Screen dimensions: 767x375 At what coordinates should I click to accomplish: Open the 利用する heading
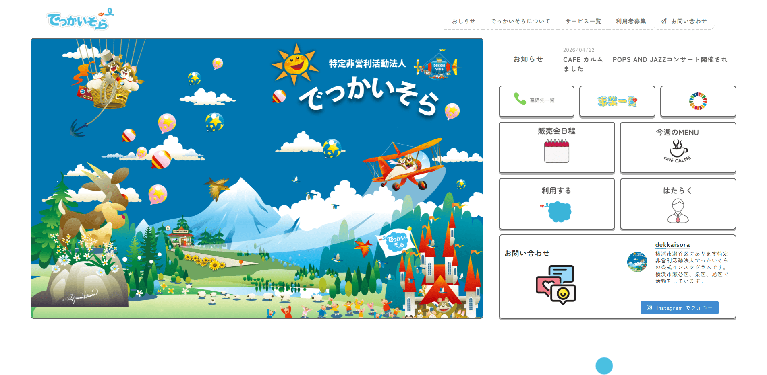coord(557,190)
